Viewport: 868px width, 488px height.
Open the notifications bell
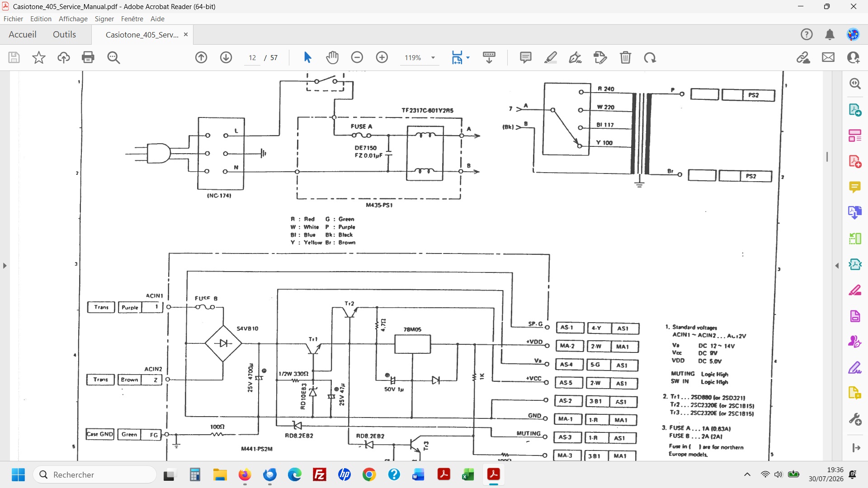click(x=830, y=34)
